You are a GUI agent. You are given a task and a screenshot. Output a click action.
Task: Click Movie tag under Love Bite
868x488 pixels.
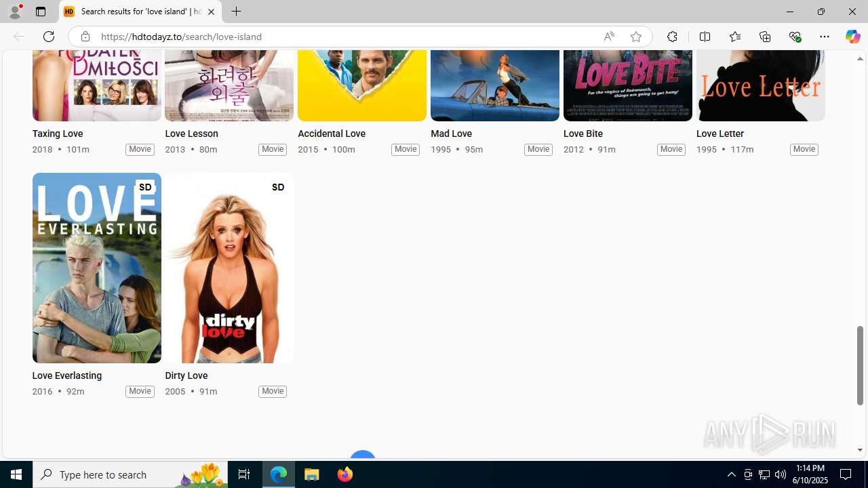(x=671, y=149)
